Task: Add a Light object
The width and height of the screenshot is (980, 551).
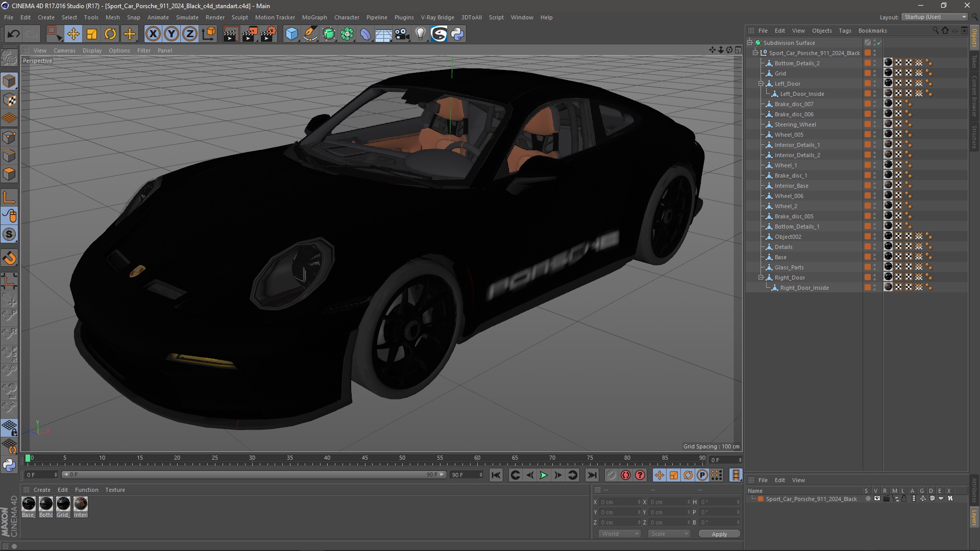Action: [420, 34]
